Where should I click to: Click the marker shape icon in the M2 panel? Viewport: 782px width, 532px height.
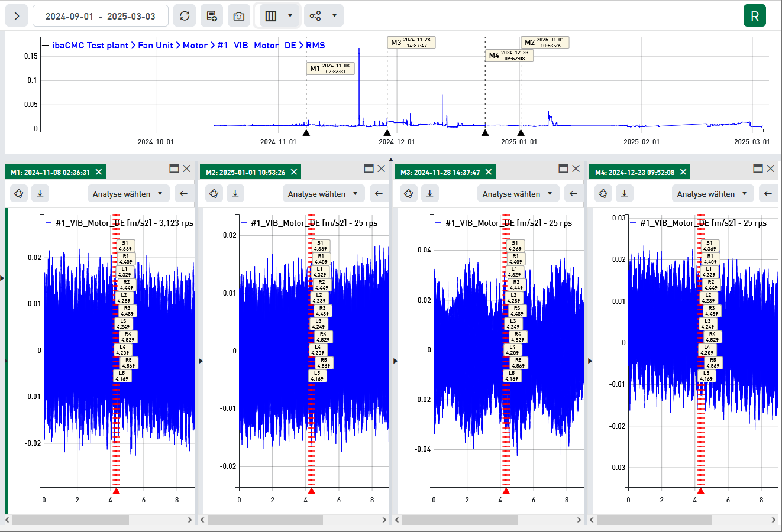pos(214,193)
